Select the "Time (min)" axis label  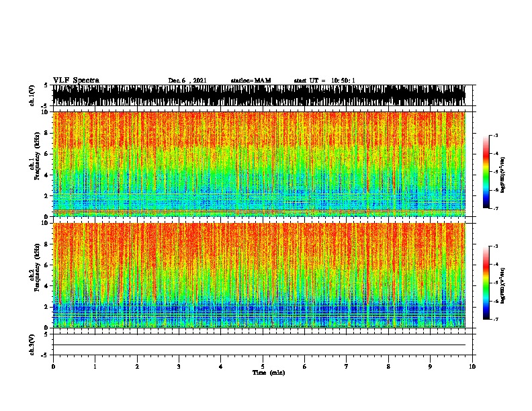(x=269, y=373)
